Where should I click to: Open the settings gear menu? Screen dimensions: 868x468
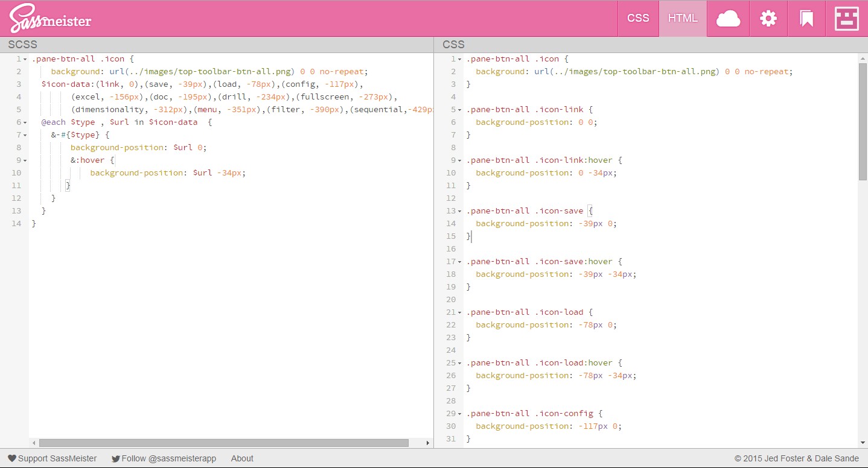[768, 19]
